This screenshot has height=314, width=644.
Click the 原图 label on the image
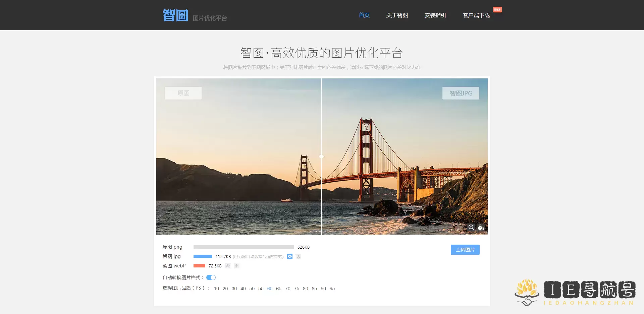click(183, 93)
